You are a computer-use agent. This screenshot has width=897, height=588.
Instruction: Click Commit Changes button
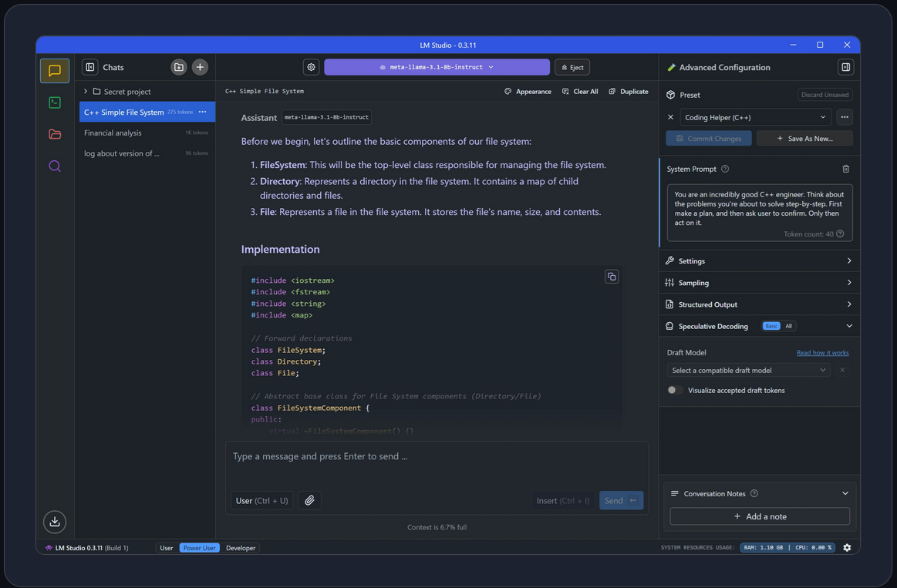(709, 138)
